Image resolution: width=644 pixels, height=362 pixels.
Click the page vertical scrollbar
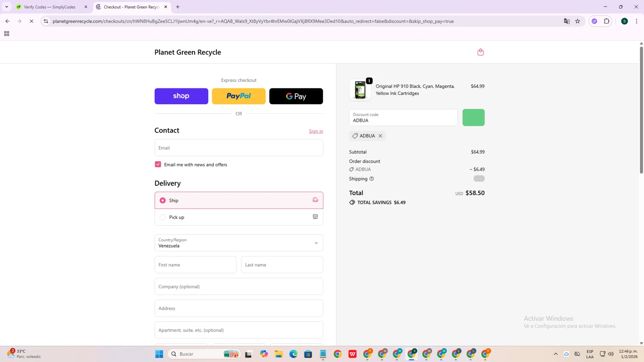click(x=641, y=109)
